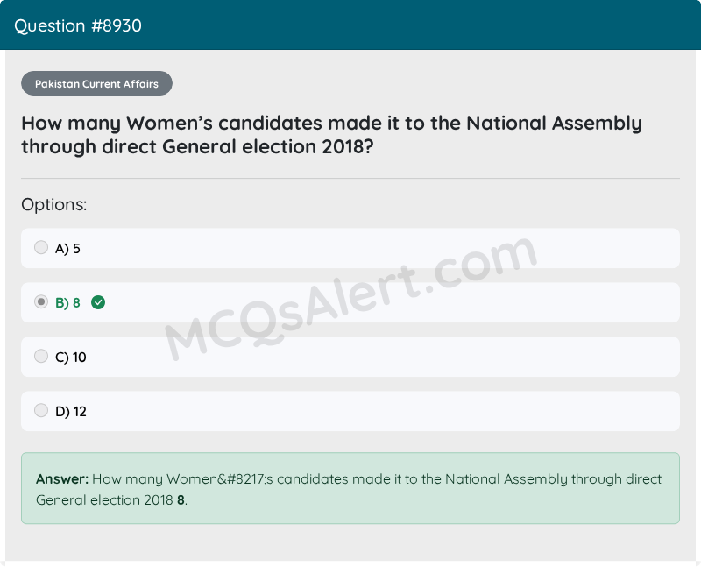Click the question text about Women's candidates

tap(331, 134)
